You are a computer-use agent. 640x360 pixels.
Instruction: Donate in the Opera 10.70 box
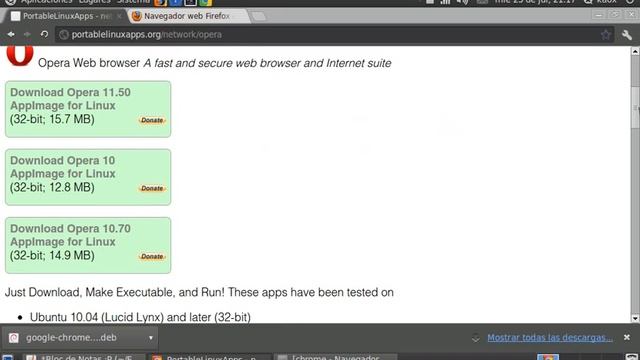point(152,256)
